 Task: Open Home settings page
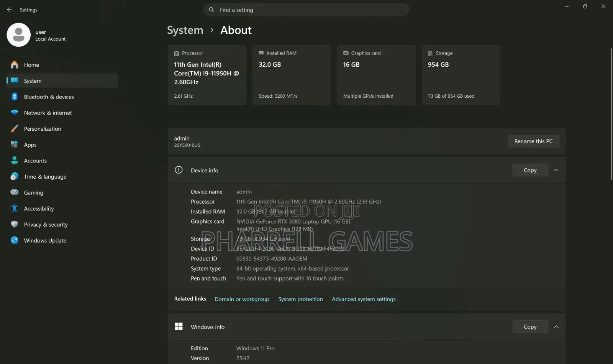point(62,65)
